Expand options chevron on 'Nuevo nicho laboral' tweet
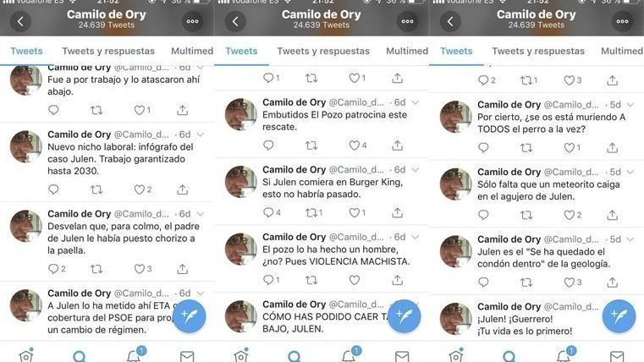 click(x=201, y=134)
